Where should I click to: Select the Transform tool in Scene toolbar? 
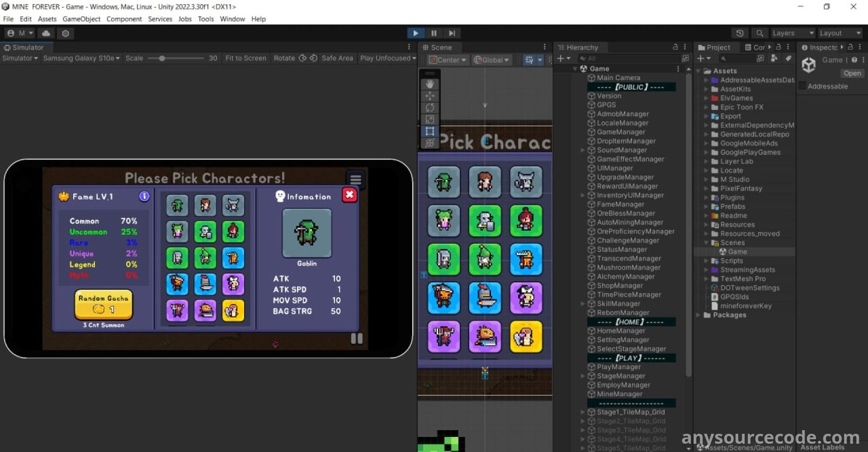click(x=430, y=143)
